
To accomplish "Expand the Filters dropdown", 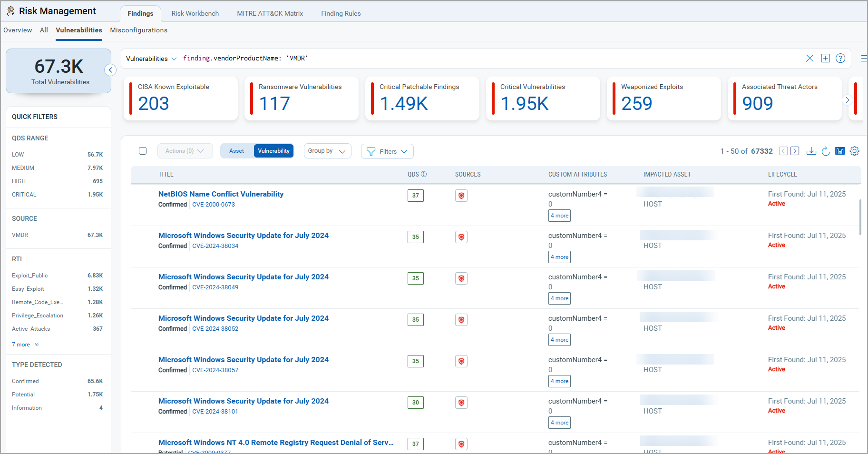I will [387, 151].
